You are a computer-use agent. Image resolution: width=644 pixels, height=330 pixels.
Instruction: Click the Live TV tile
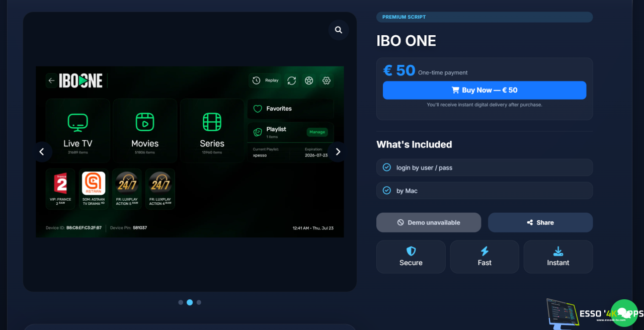77,130
